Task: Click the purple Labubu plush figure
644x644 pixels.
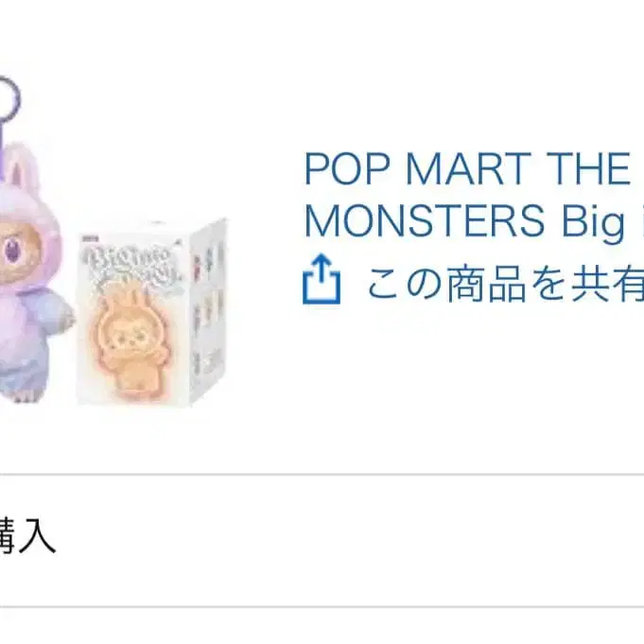Action: (x=33, y=271)
